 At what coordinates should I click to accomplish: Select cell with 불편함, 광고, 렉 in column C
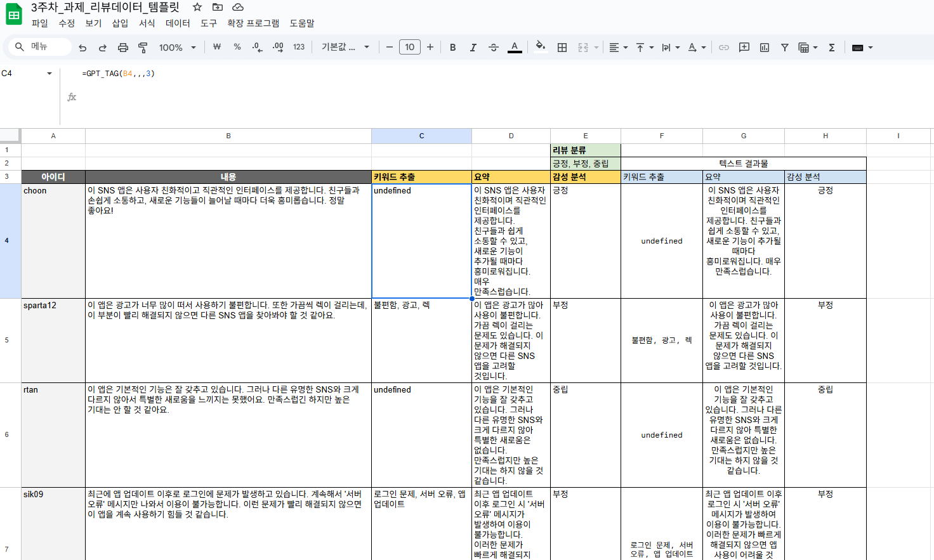pyautogui.click(x=421, y=341)
